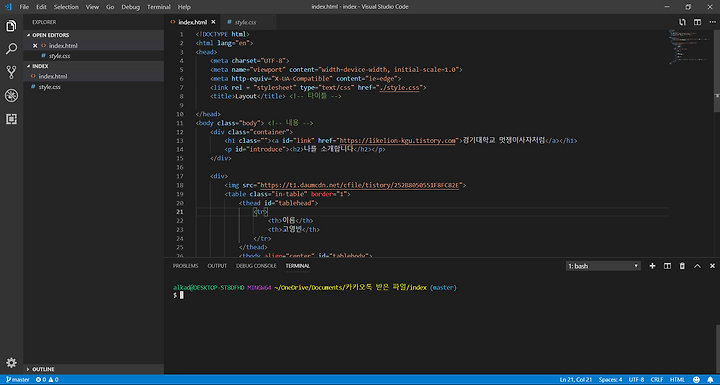Click the Open Changes icon in editor toolbar
This screenshot has height=385, width=720.
click(x=682, y=22)
